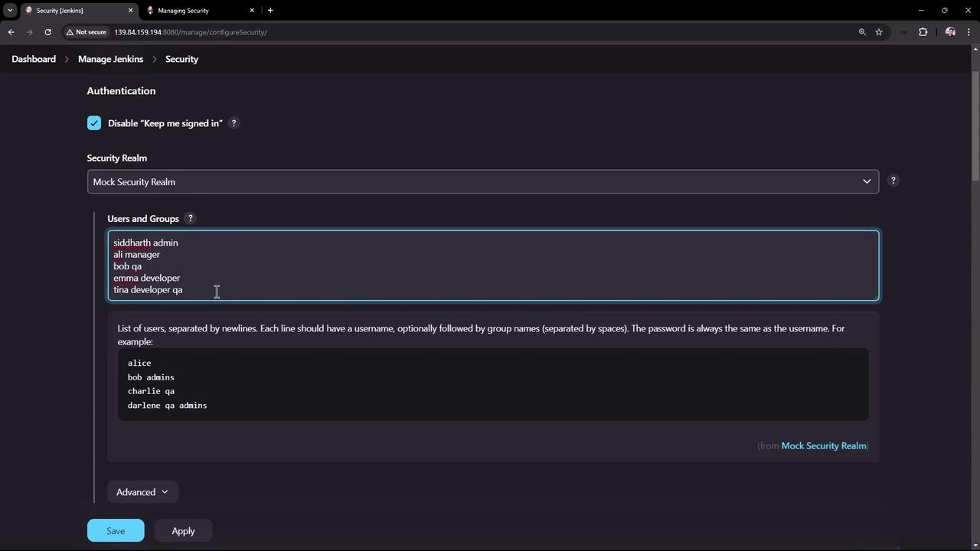Click the Apply button
The image size is (980, 551).
183,530
